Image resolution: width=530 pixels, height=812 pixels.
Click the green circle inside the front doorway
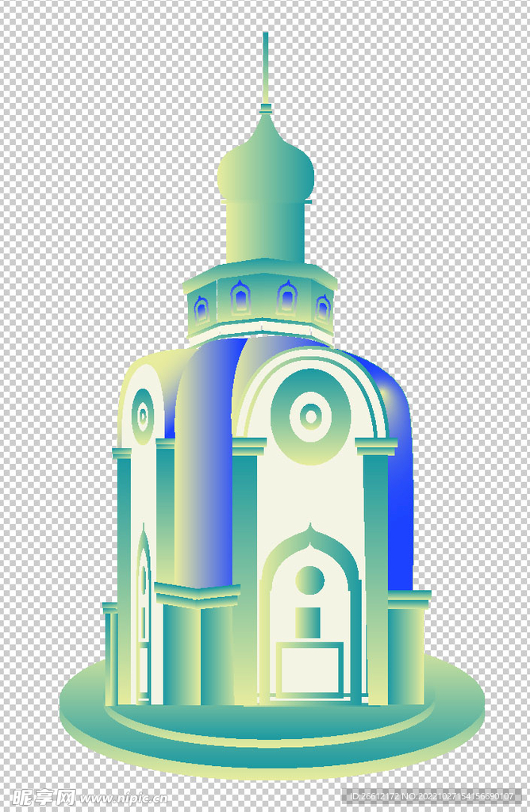(309, 580)
